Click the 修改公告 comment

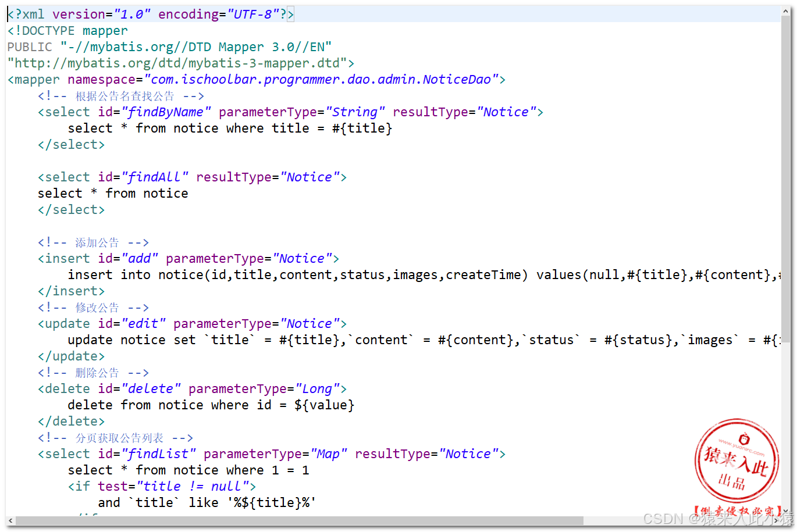coord(94,307)
